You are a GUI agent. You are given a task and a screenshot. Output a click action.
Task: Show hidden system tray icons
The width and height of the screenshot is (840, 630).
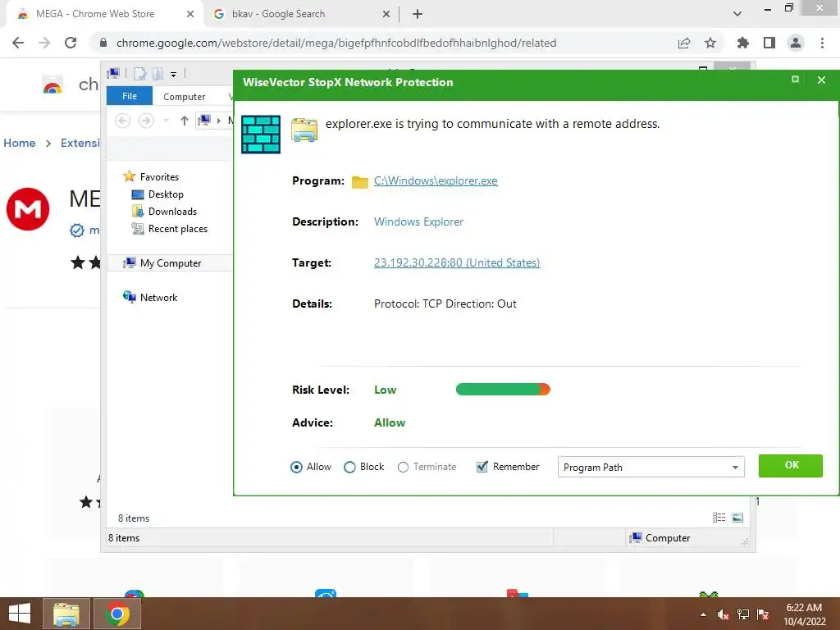point(703,614)
